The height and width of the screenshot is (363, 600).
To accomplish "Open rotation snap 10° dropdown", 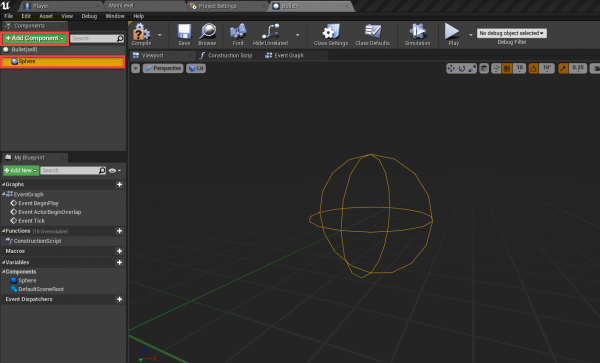I will point(547,68).
